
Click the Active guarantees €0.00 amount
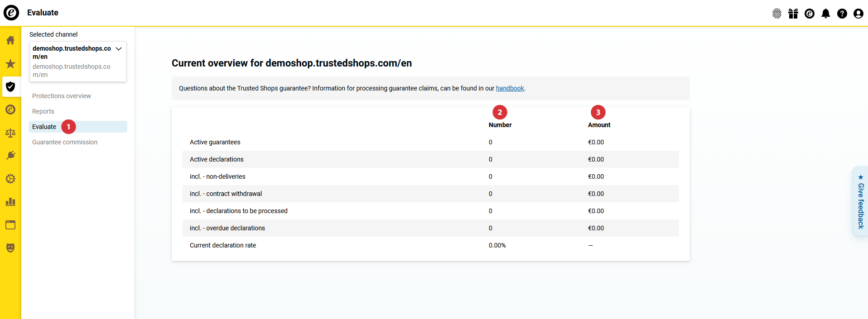596,142
